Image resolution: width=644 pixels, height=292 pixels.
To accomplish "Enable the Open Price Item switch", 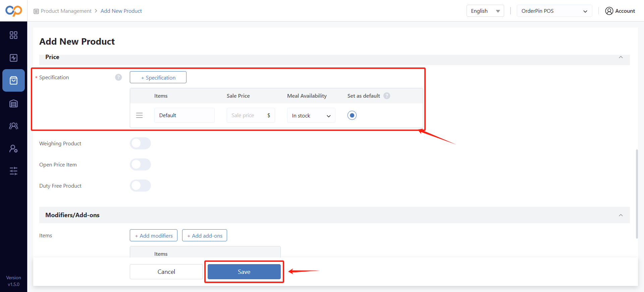I will click(140, 164).
